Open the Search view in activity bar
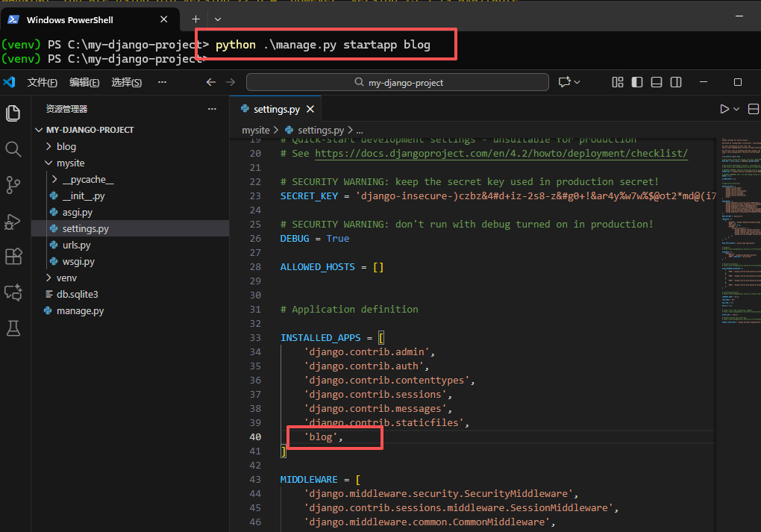 click(x=13, y=149)
